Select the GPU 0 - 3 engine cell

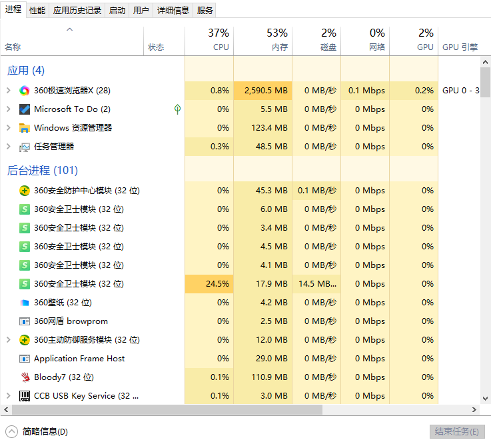(x=460, y=91)
